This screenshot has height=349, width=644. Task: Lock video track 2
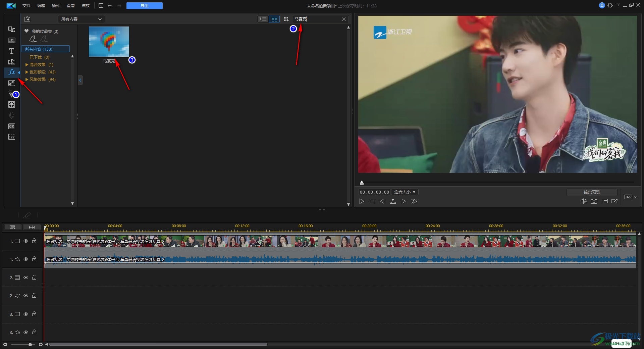34,277
